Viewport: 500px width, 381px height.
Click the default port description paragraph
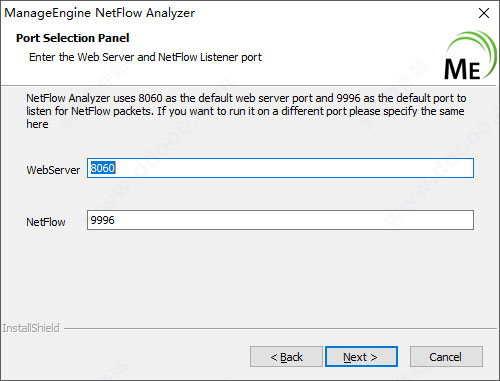click(246, 111)
